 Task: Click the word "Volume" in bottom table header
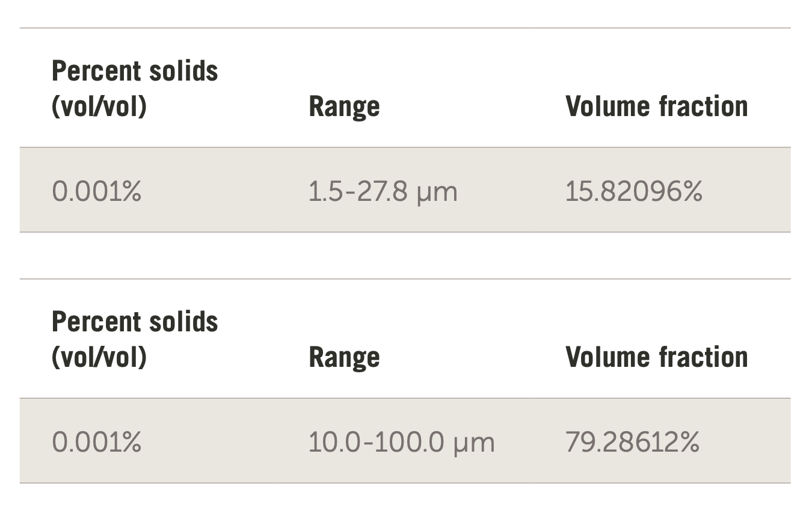(x=607, y=357)
